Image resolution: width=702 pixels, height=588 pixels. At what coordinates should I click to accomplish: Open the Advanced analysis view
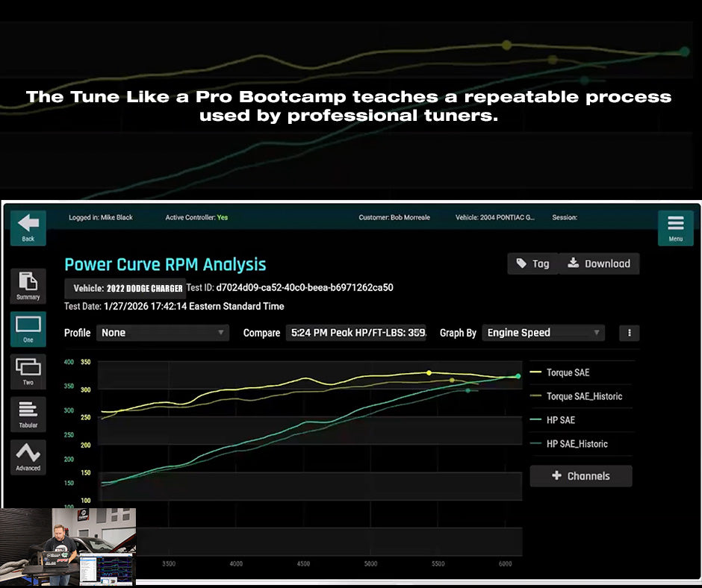[28, 457]
